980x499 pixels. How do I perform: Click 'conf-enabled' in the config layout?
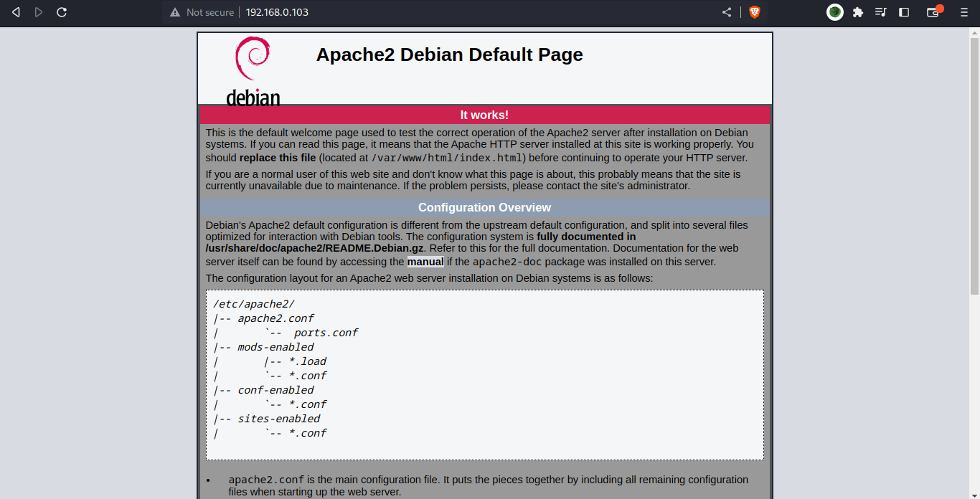[275, 390]
